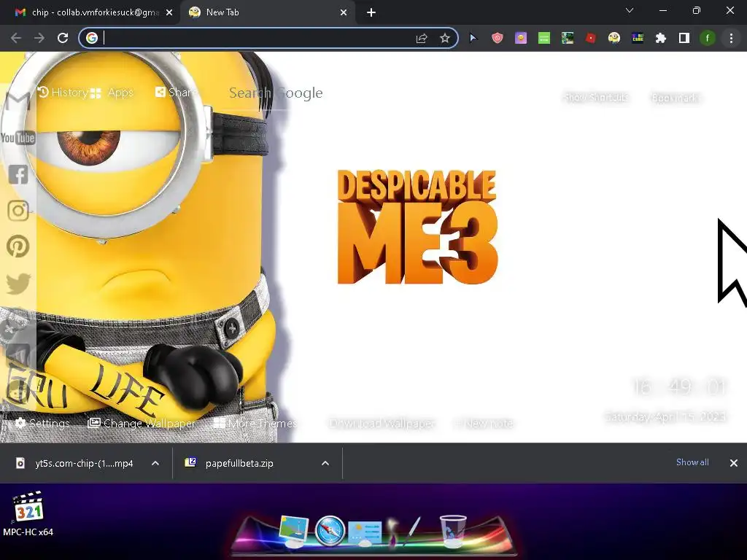Image resolution: width=747 pixels, height=560 pixels.
Task: Switch to the Gmail chip tab
Action: pyautogui.click(x=90, y=12)
